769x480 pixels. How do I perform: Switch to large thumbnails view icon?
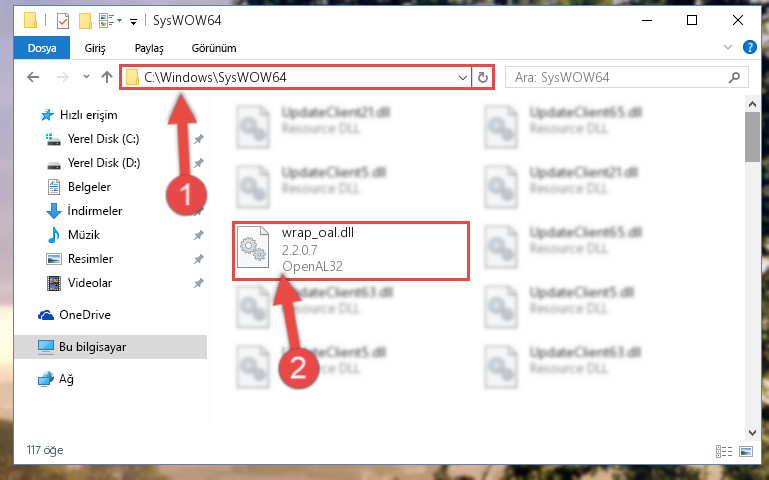[746, 451]
